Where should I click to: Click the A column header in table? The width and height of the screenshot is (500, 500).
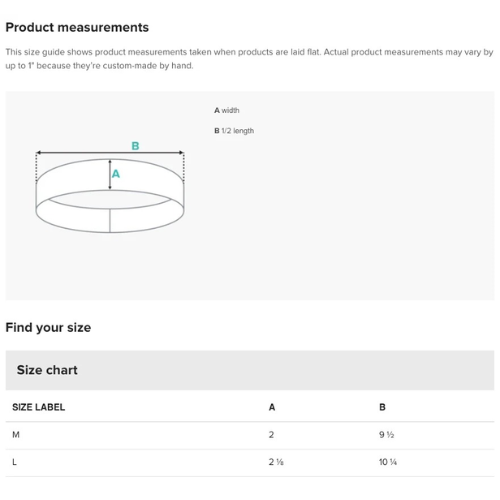(x=272, y=407)
